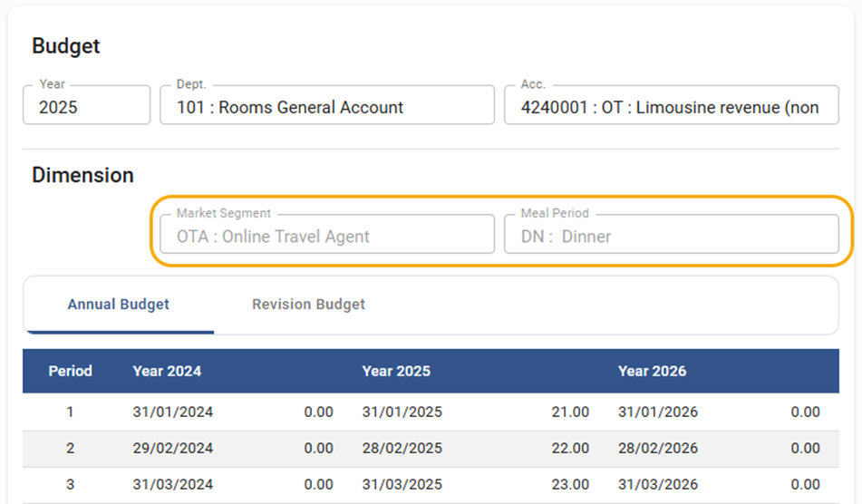The image size is (862, 504).
Task: Switch to the Revision Budget tab
Action: 308,305
